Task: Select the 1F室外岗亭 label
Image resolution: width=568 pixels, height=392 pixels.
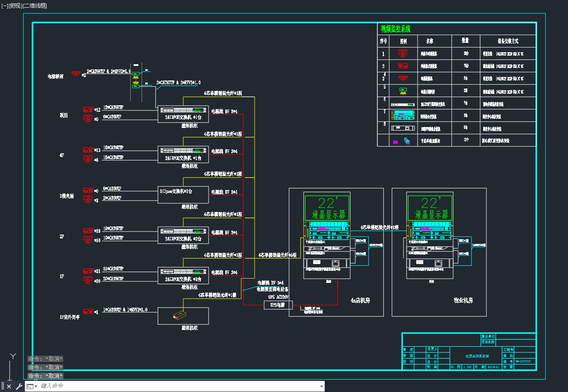Action: click(69, 317)
